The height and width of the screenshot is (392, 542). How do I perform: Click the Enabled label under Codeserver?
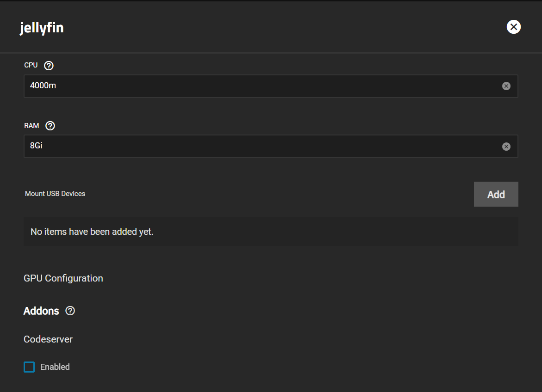(x=55, y=367)
